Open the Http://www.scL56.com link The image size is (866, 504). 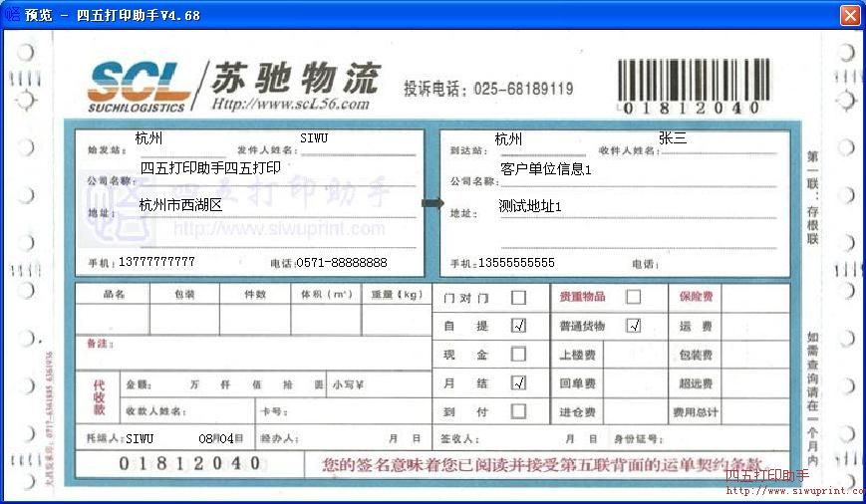(290, 104)
